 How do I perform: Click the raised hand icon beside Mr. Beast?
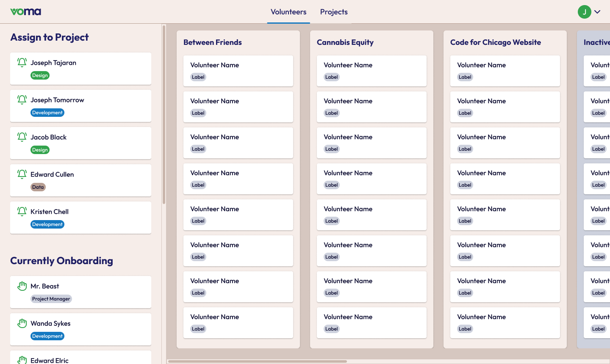point(22,286)
